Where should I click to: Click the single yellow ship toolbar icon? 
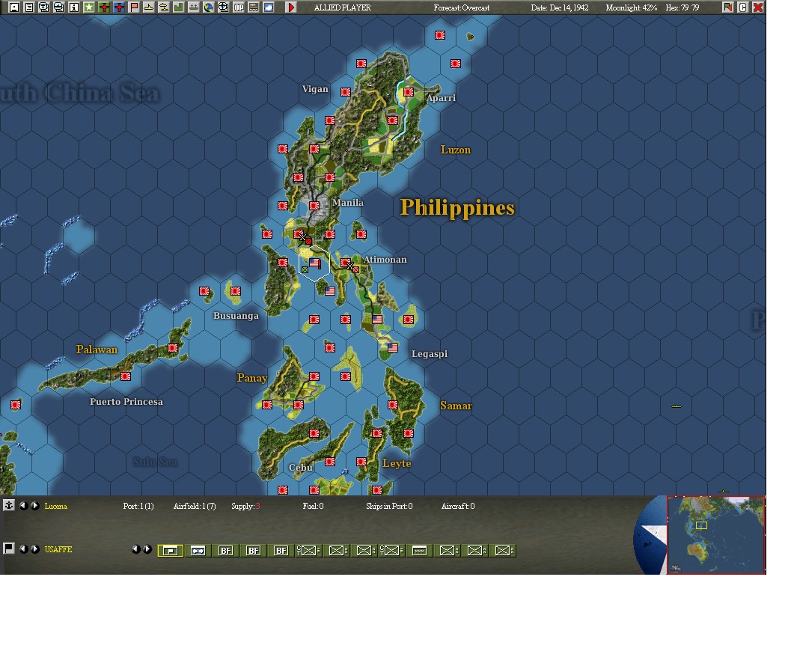click(149, 7)
